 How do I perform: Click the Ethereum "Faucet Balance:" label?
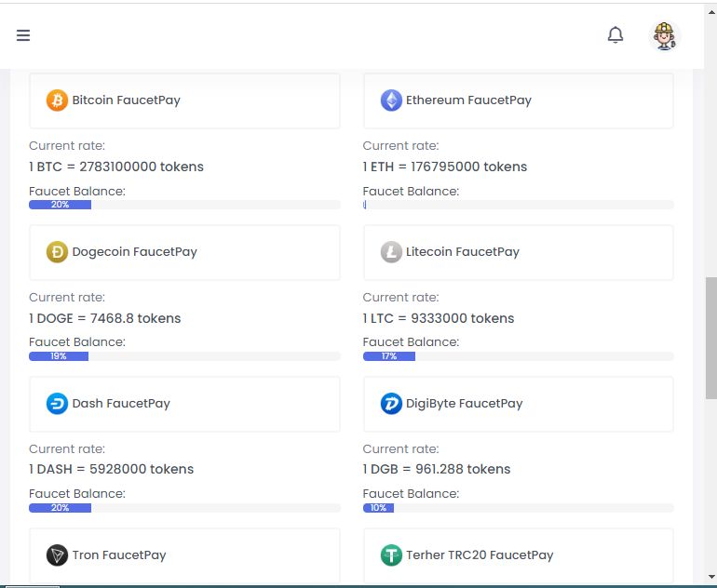click(411, 192)
